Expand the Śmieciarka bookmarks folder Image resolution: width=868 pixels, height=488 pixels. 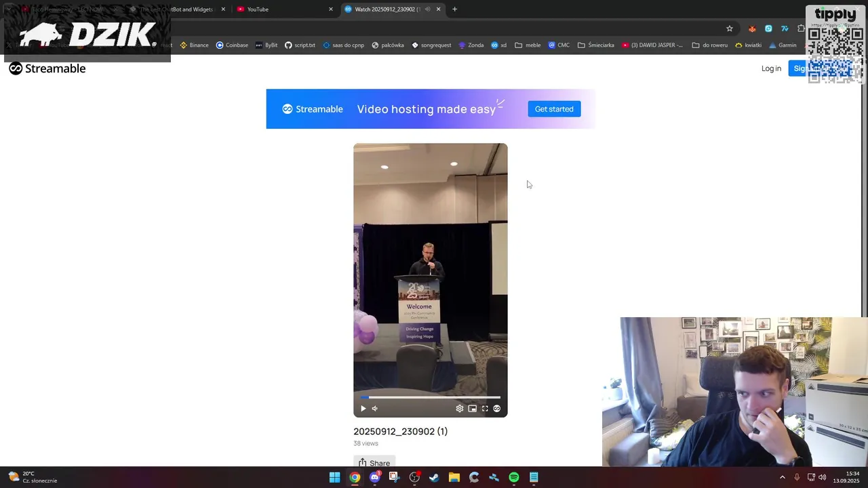click(595, 45)
